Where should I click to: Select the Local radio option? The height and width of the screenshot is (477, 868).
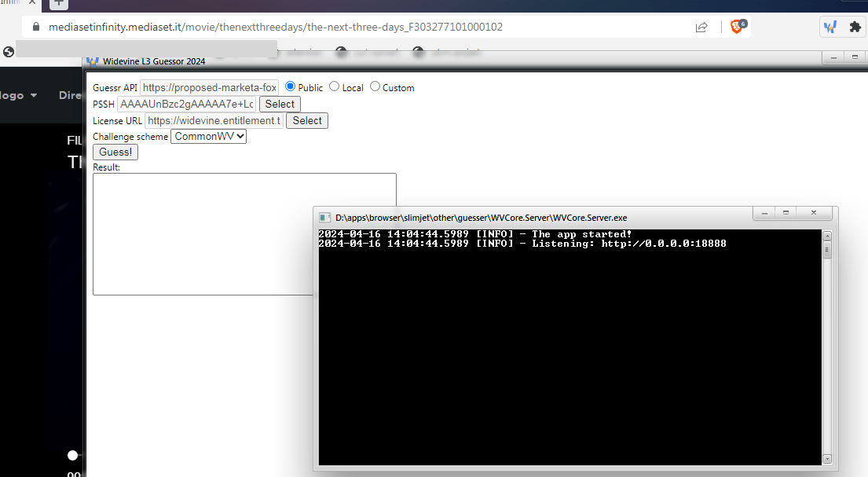[334, 86]
